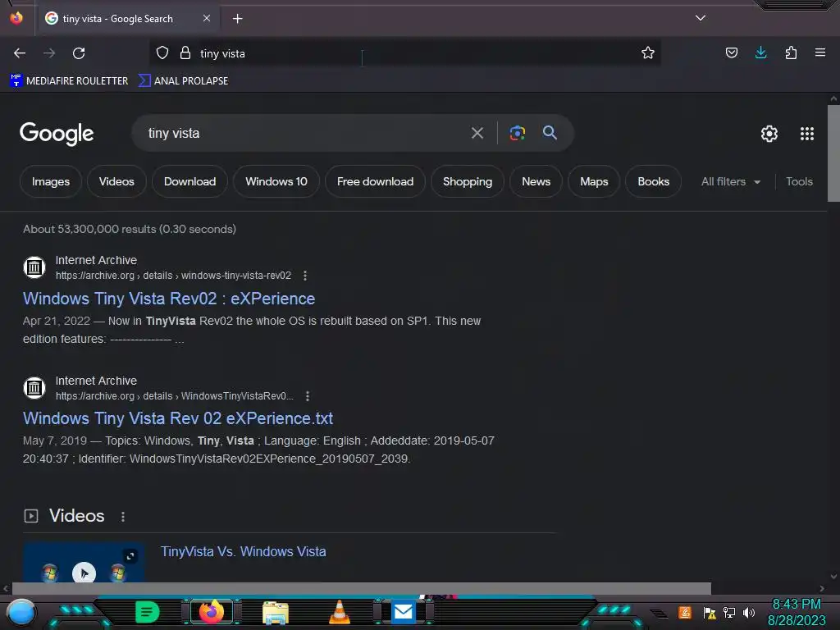Image resolution: width=840 pixels, height=630 pixels.
Task: Open volume control in system tray
Action: 749,612
